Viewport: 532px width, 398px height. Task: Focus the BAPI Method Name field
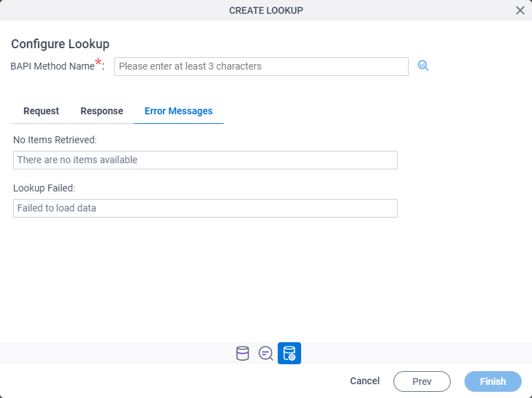click(x=261, y=66)
